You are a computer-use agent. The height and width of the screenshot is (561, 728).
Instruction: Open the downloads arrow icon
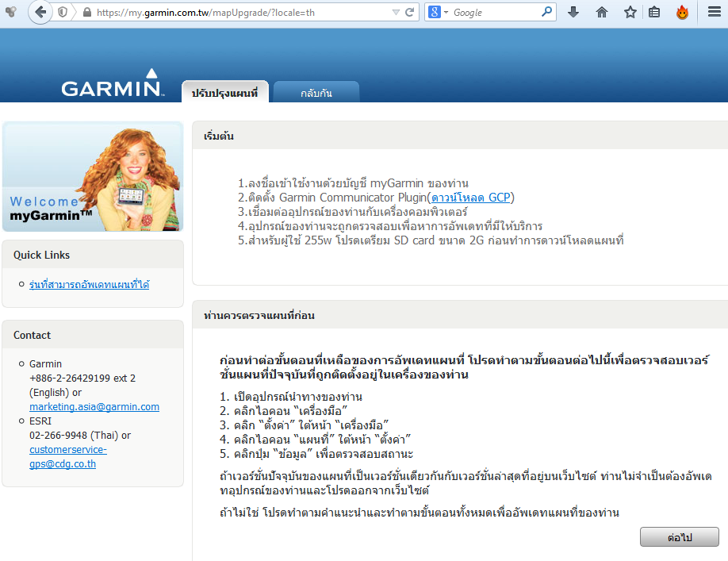tap(573, 12)
